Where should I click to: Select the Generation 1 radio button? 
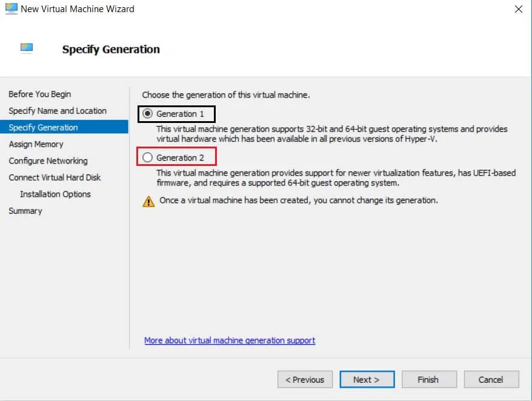[x=148, y=114]
